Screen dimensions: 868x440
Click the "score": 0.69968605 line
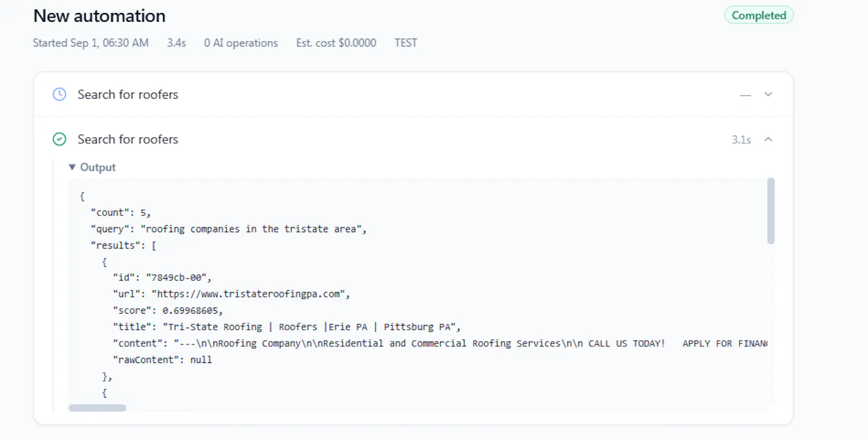tap(168, 310)
